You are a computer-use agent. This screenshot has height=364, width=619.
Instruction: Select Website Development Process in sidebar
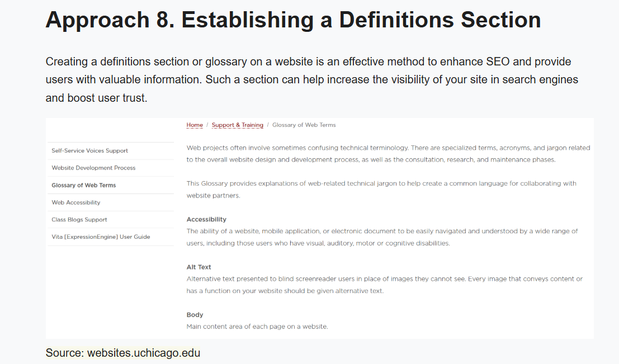click(x=93, y=168)
